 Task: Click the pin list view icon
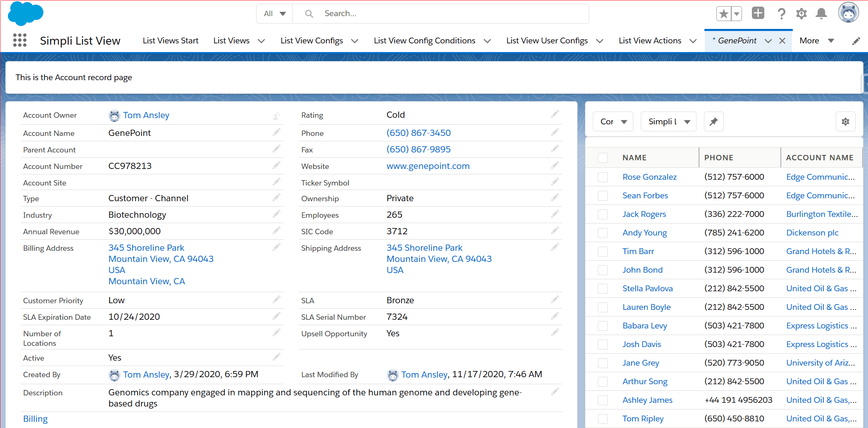713,121
